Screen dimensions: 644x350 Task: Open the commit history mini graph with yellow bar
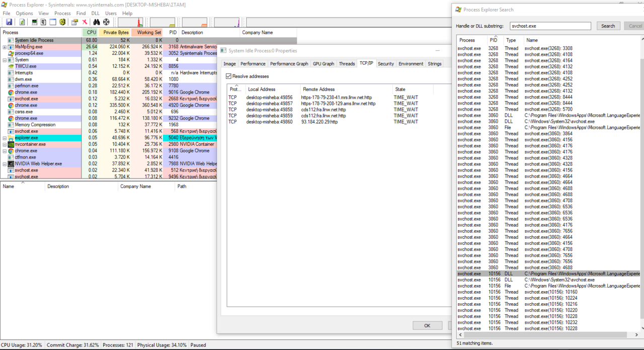click(163, 22)
